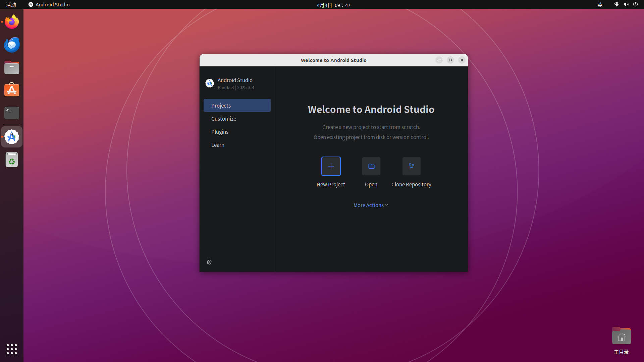Click the New Project plus icon
This screenshot has height=362, width=644.
point(331,166)
